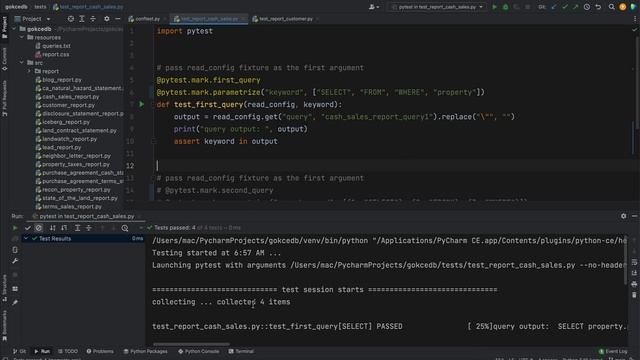Open Project panel settings gear

point(107,19)
